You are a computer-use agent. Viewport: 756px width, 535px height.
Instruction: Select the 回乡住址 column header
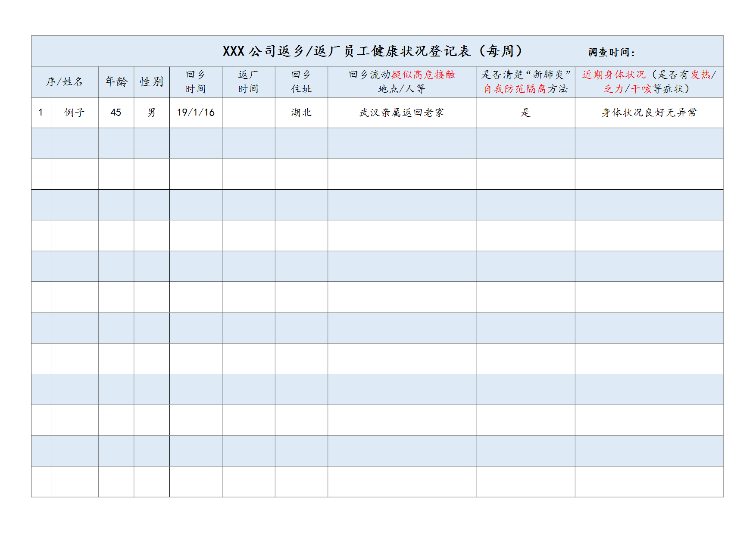(301, 81)
